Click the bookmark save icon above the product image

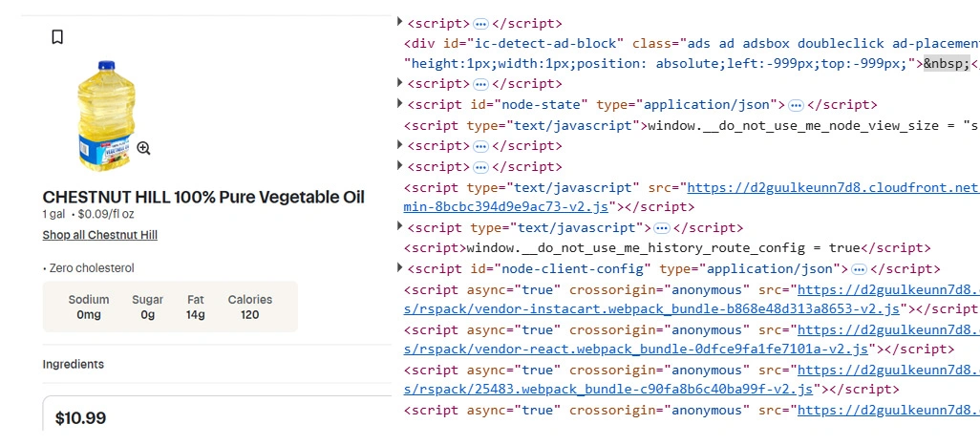click(57, 37)
